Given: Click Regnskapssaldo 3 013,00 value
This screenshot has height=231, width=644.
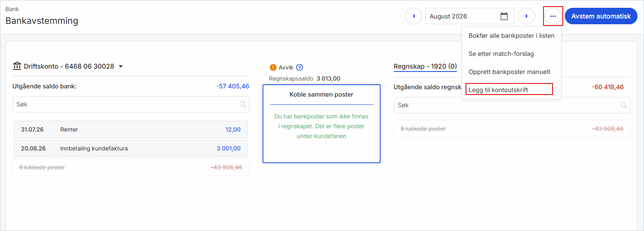Looking at the screenshot, I should [x=328, y=79].
